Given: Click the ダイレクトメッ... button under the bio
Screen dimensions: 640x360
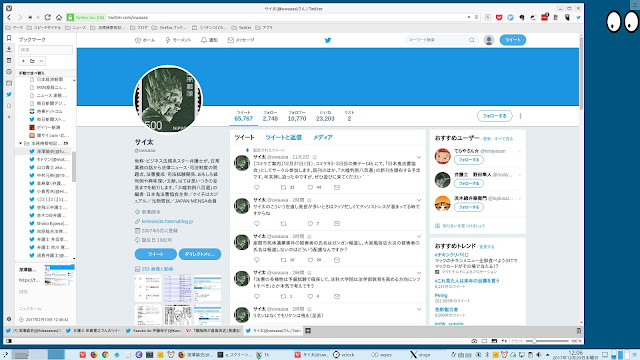Looking at the screenshot, I should click(200, 254).
